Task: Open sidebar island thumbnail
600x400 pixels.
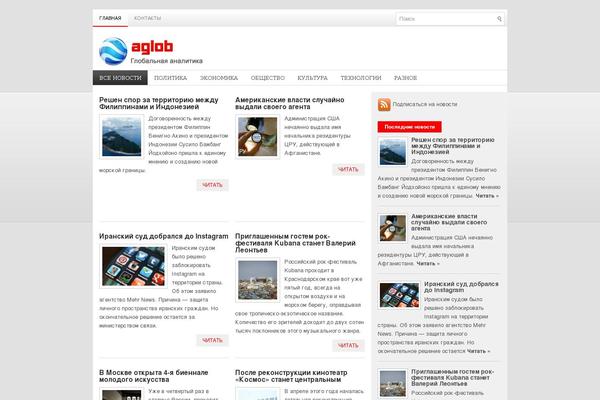Action: pyautogui.click(x=393, y=152)
